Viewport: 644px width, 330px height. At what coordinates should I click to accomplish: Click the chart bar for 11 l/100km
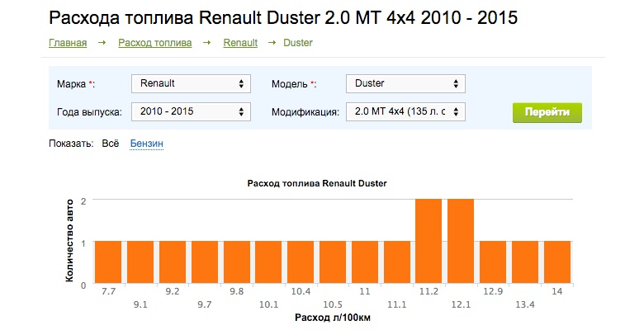[365, 262]
